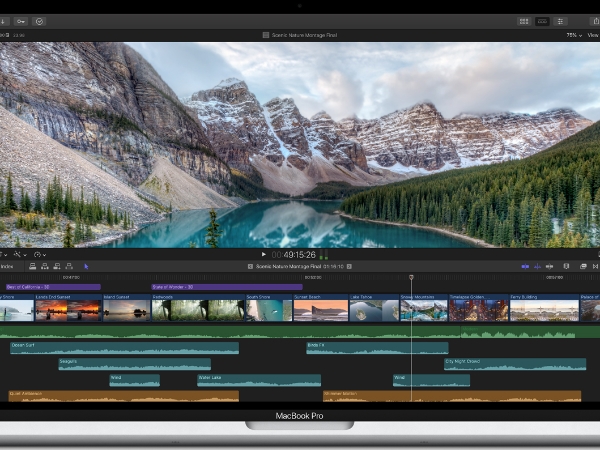600x450 pixels.
Task: Click the connect clip edit icon
Action: pyautogui.click(x=33, y=266)
